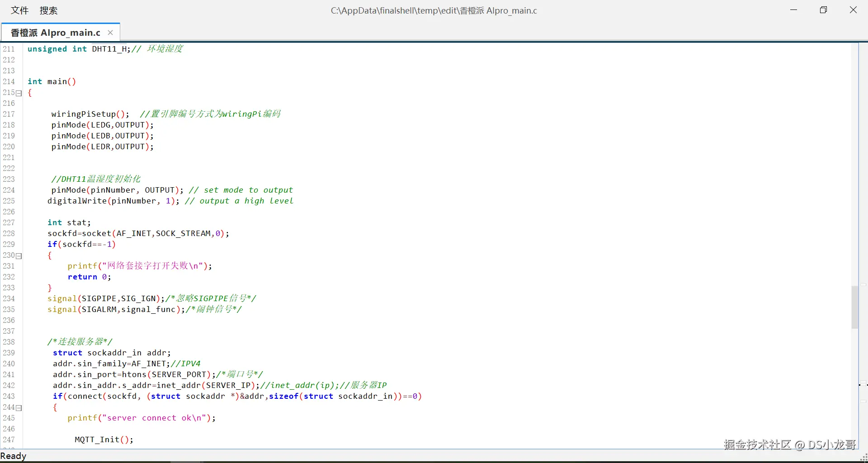
Task: Click 'if(sockfd==-1)' condition
Action: [x=82, y=244]
